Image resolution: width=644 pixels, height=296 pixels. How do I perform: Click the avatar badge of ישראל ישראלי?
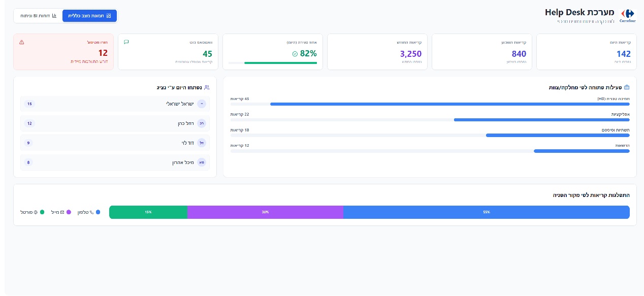(202, 104)
